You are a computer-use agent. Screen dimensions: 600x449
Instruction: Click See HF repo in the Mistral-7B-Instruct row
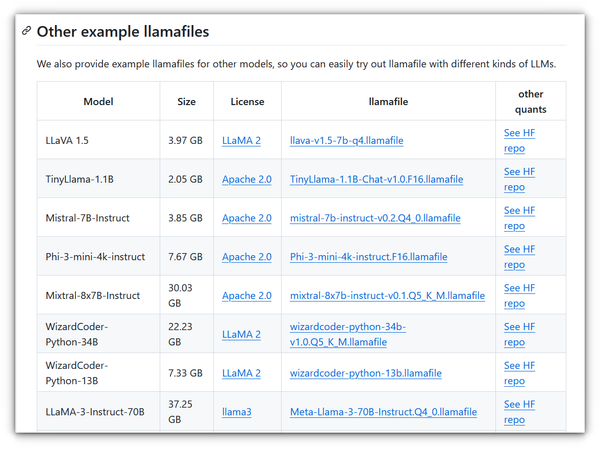tap(519, 218)
